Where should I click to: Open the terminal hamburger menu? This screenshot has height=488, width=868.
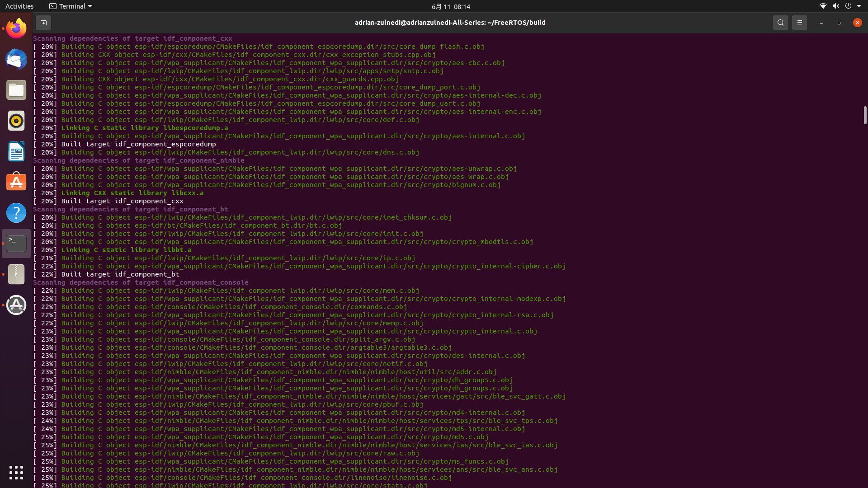(799, 23)
